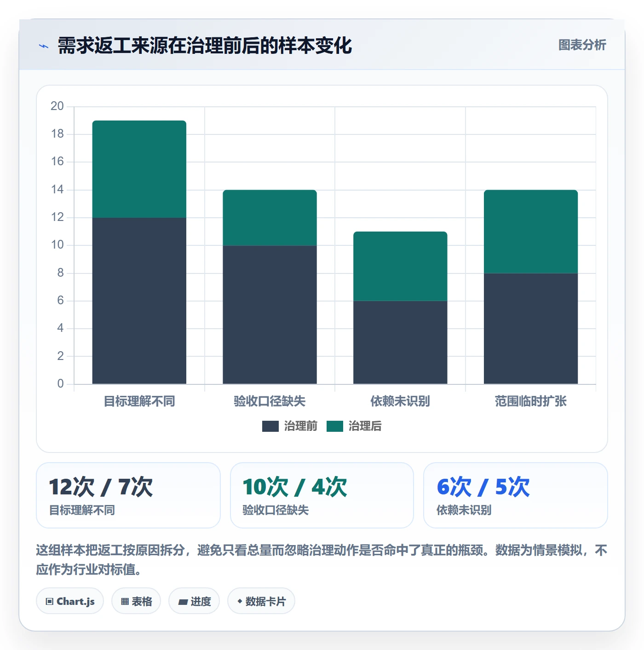This screenshot has width=644, height=650.
Task: Click the 治理后 legend label text
Action: 365,426
